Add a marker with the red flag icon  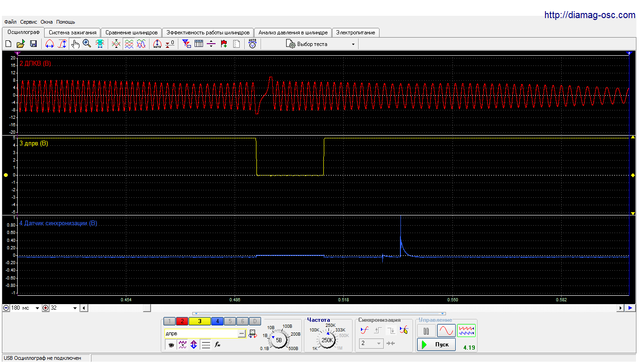tap(224, 44)
